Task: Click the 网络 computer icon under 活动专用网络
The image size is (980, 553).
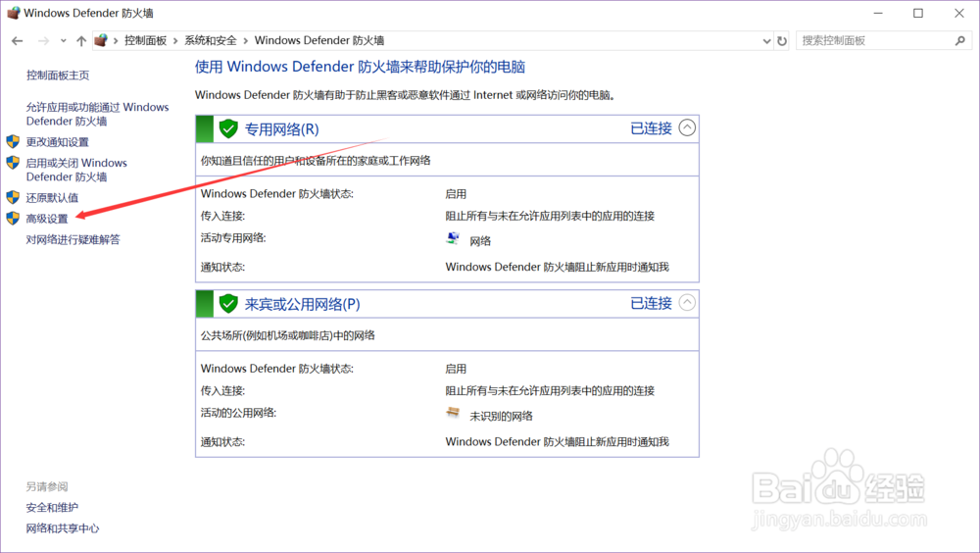Action: [453, 239]
